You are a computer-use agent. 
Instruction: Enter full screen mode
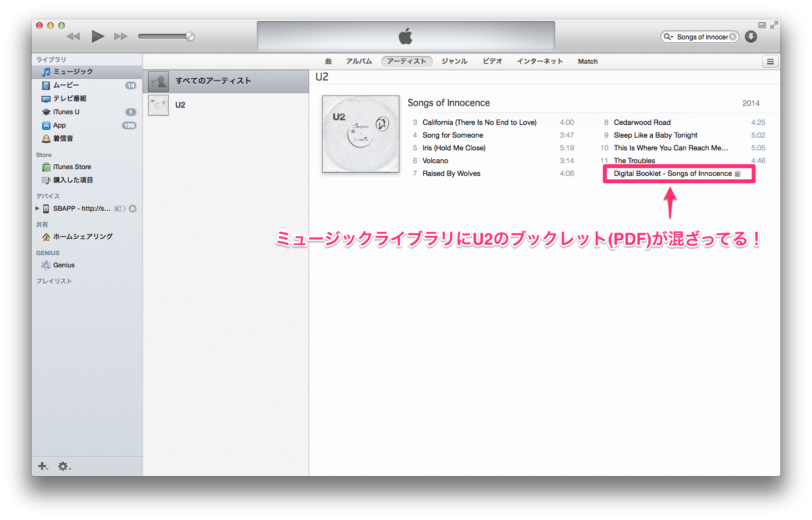point(774,25)
